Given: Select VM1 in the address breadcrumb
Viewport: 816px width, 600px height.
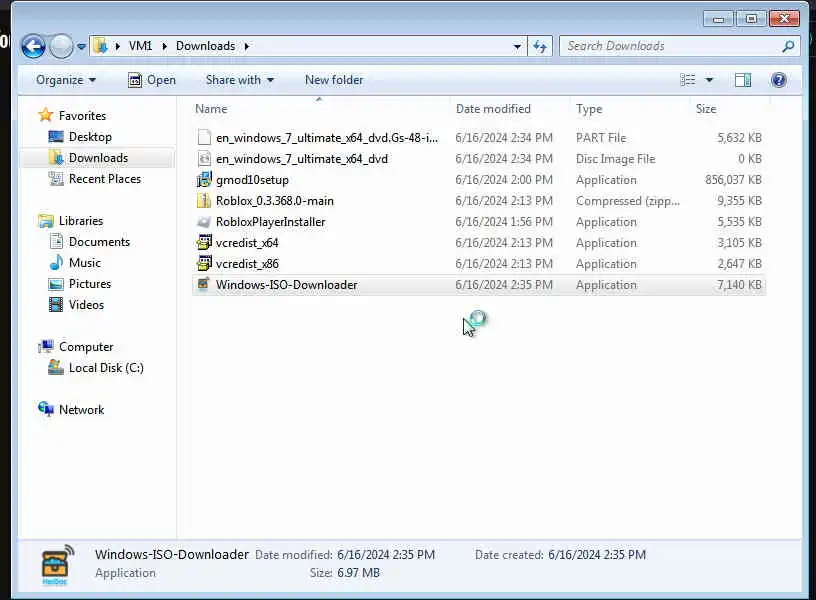Looking at the screenshot, I should click(x=140, y=46).
